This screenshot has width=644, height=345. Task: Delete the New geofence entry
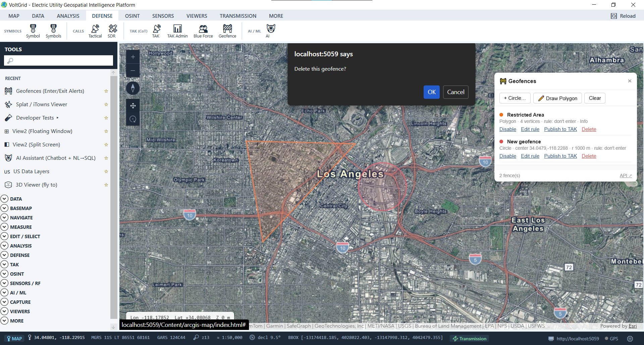(589, 156)
